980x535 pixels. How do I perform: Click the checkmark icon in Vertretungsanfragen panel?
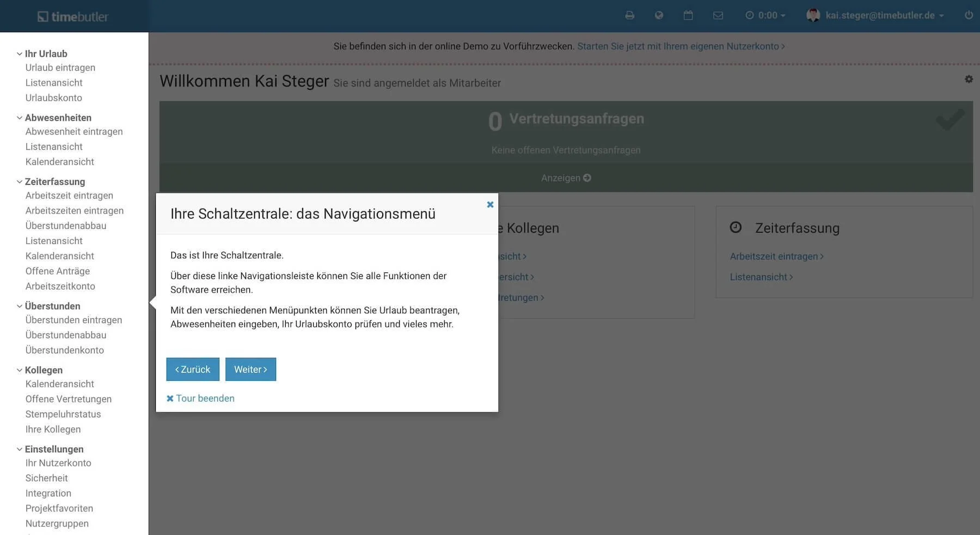coord(950,120)
